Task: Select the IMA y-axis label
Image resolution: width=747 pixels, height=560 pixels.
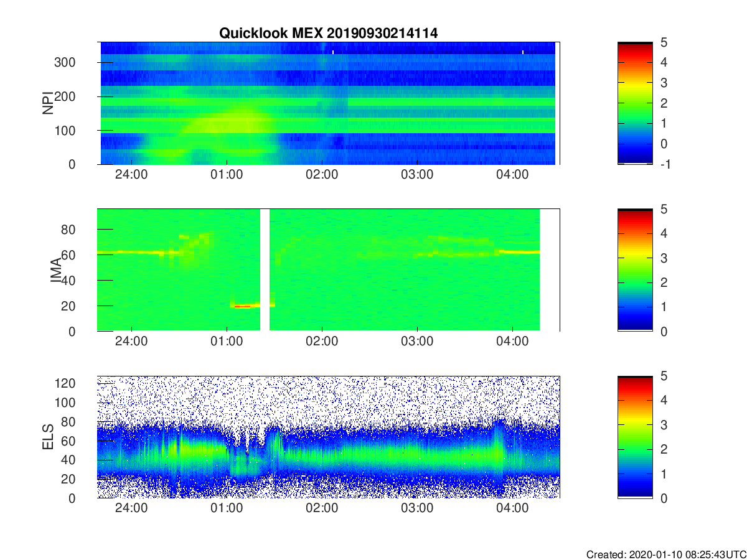Action: [x=55, y=271]
